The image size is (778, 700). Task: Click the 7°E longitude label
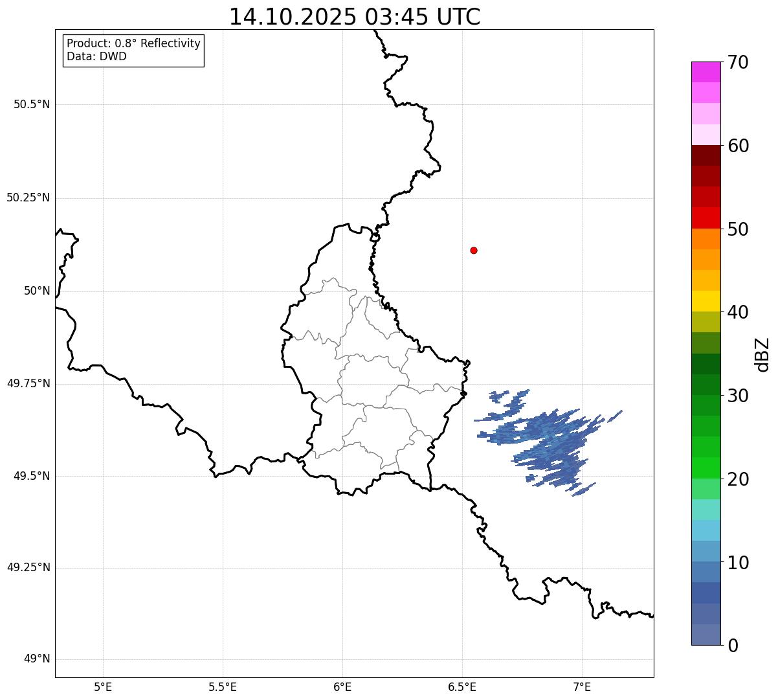(x=582, y=686)
